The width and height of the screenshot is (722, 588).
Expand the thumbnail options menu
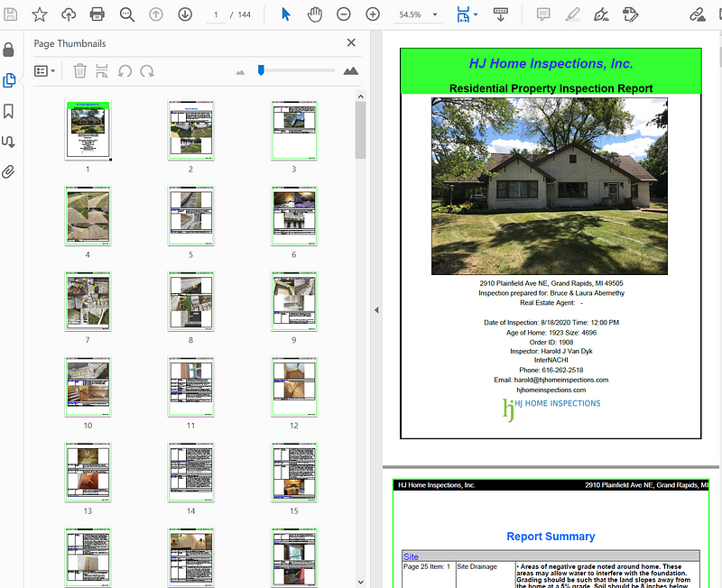(x=44, y=70)
